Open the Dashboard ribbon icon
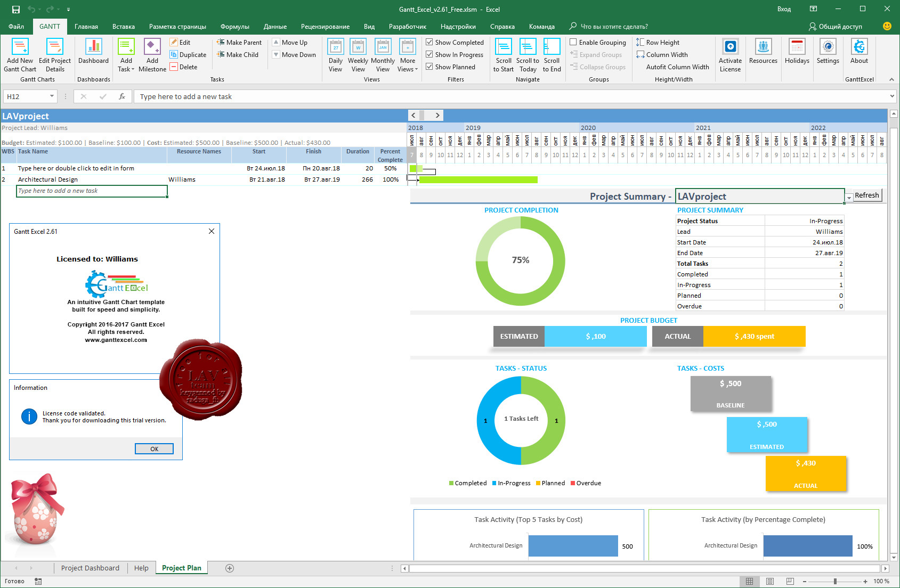Image resolution: width=900 pixels, height=588 pixels. [94, 52]
